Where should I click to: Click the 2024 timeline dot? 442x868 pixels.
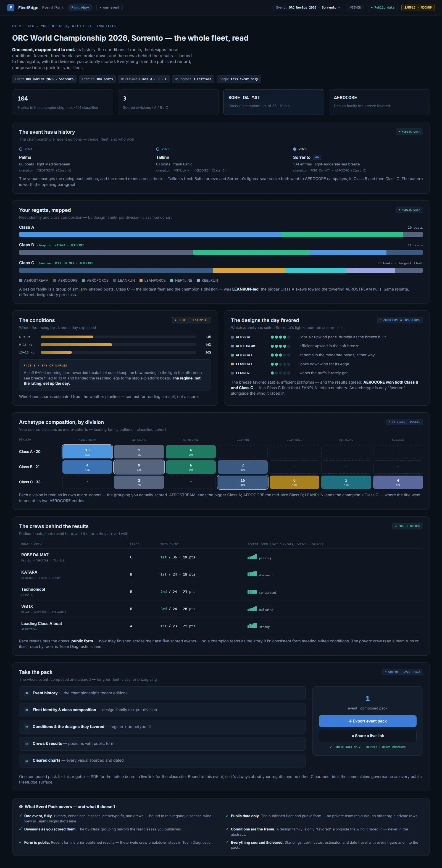pos(20,149)
